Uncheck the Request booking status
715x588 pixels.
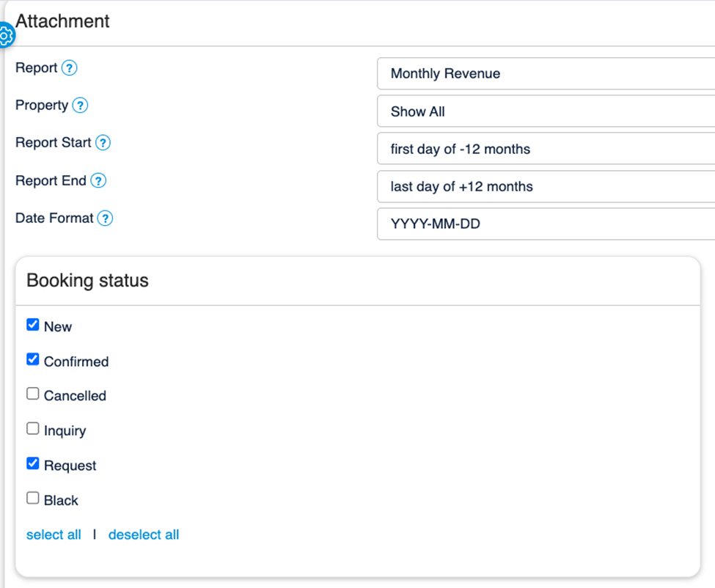point(33,463)
